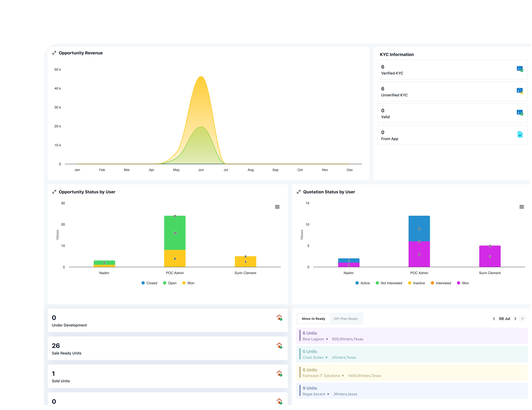Click the Verified KYC card icon
532x410 pixels.
[520, 69]
